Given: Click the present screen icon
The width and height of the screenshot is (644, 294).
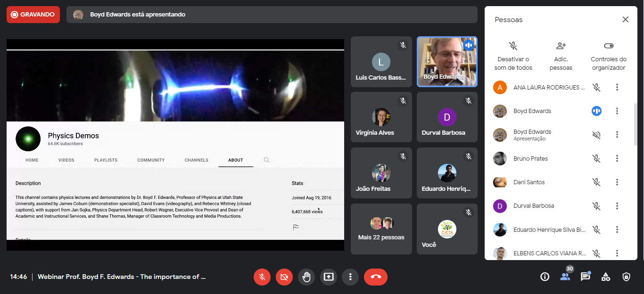Looking at the screenshot, I should [329, 277].
